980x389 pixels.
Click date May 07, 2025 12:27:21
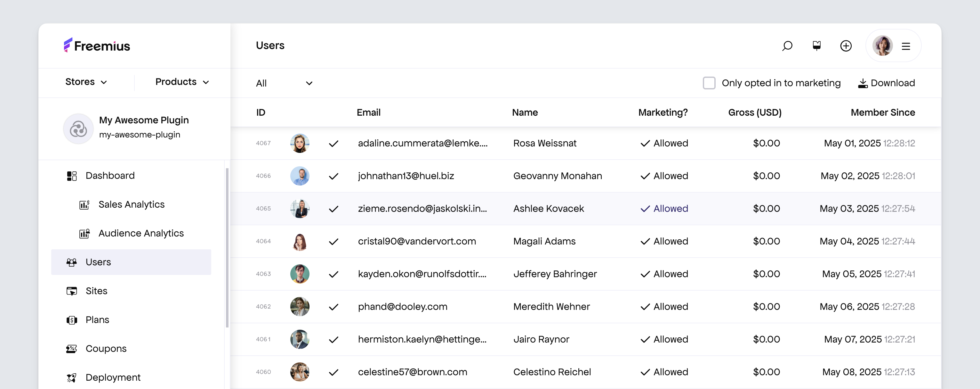click(869, 339)
